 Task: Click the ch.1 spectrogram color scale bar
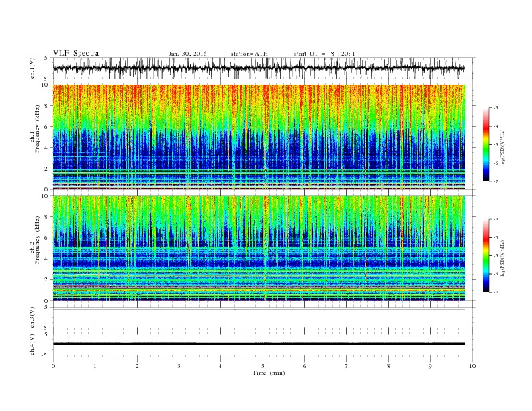(486, 145)
